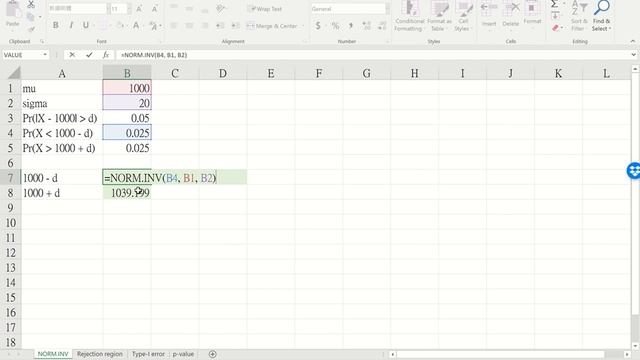The image size is (640, 360).
Task: Apply accounting dollar number format
Action: (318, 26)
